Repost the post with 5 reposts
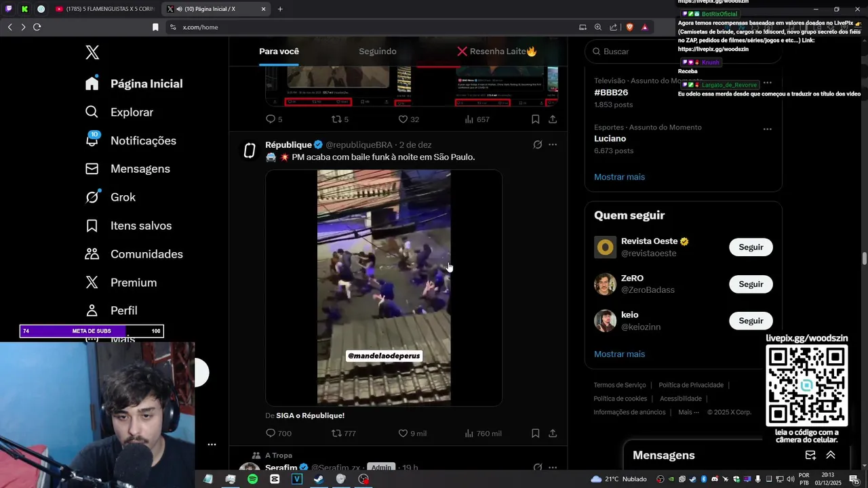The width and height of the screenshot is (868, 488). tap(340, 119)
